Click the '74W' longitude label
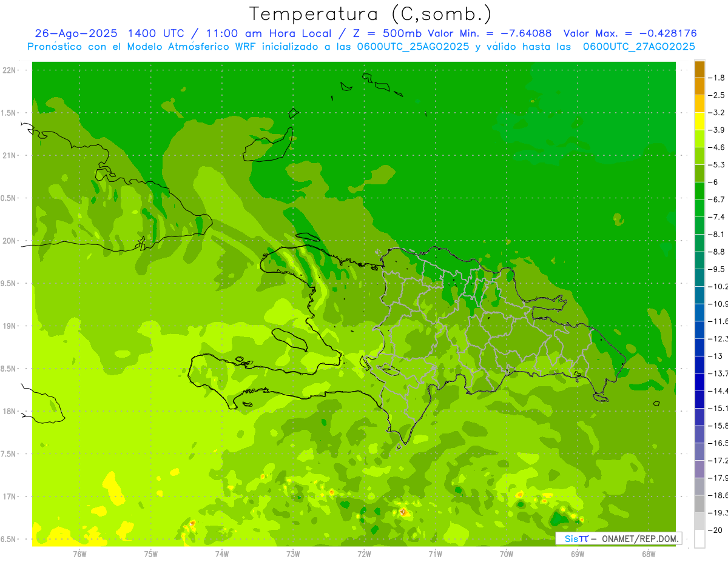 point(222,554)
